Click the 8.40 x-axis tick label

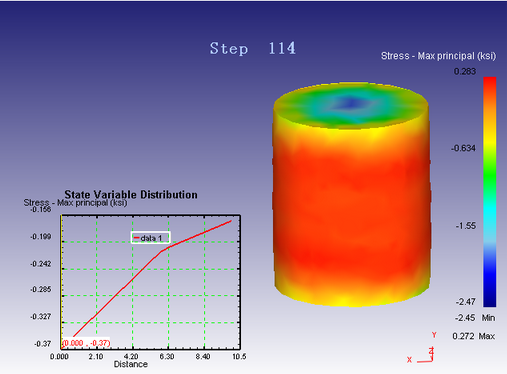tap(203, 357)
